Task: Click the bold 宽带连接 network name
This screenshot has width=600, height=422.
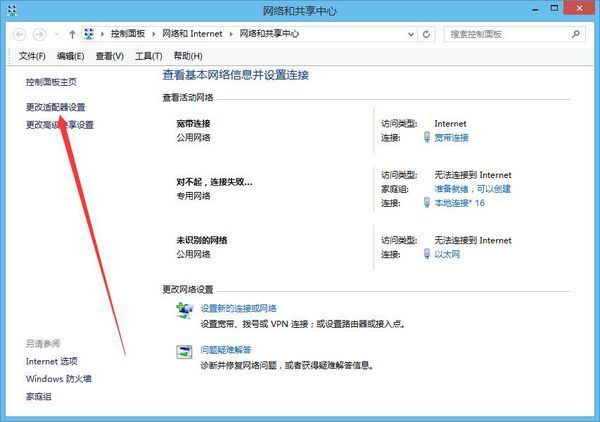Action: click(193, 124)
